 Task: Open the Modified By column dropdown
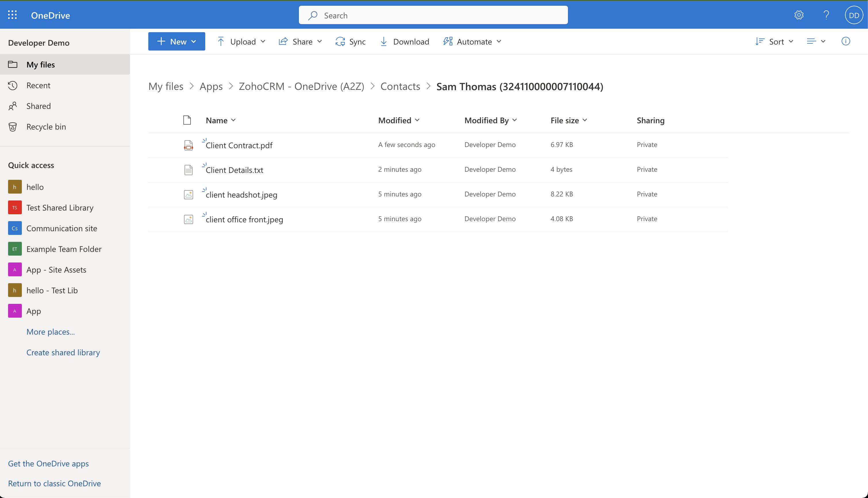(490, 120)
